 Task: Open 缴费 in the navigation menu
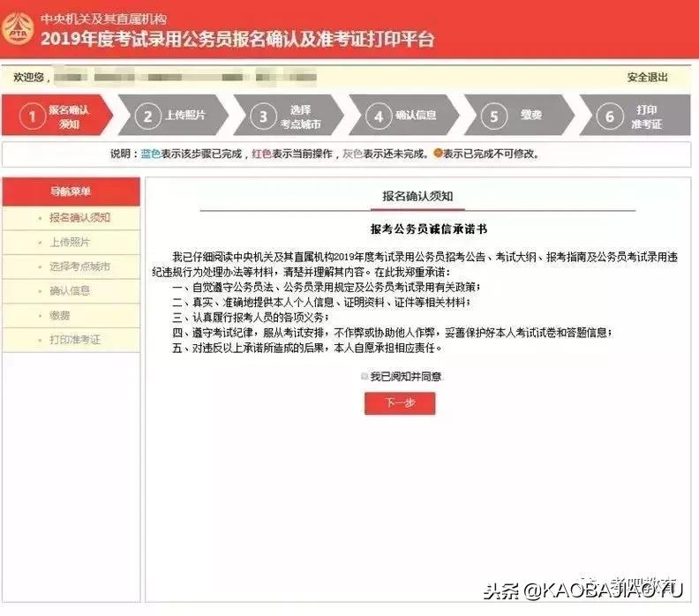[71, 316]
